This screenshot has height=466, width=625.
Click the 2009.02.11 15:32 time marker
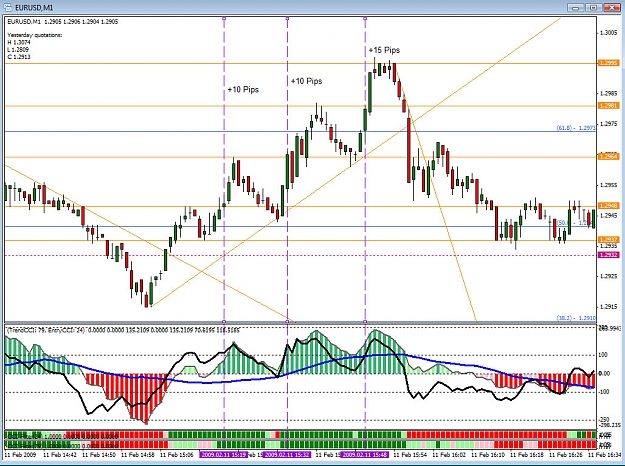[287, 454]
